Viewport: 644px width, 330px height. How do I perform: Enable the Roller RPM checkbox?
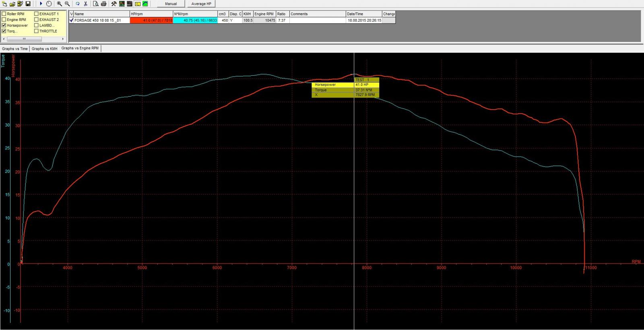(4, 14)
